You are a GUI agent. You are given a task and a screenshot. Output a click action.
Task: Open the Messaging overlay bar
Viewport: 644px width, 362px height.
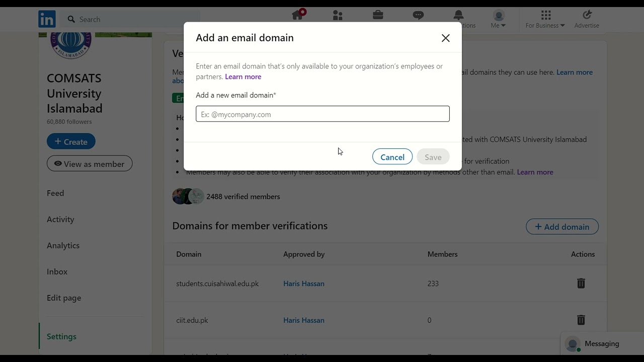point(602,344)
